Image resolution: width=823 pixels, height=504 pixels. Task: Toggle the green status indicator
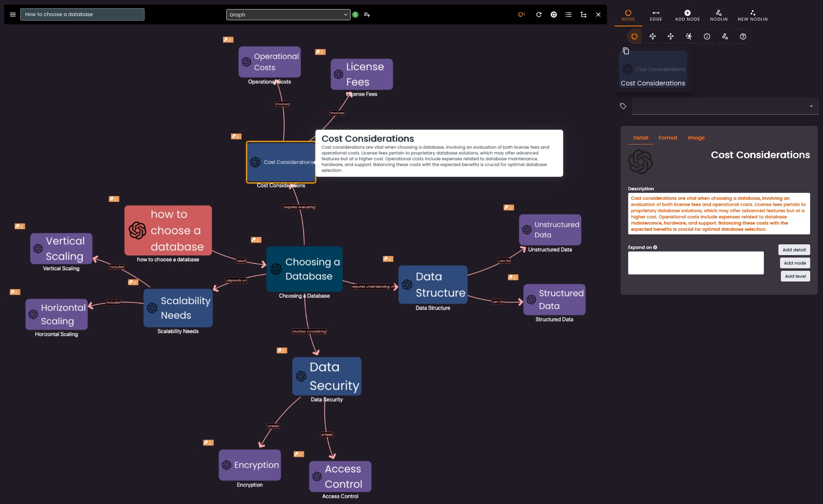click(355, 14)
